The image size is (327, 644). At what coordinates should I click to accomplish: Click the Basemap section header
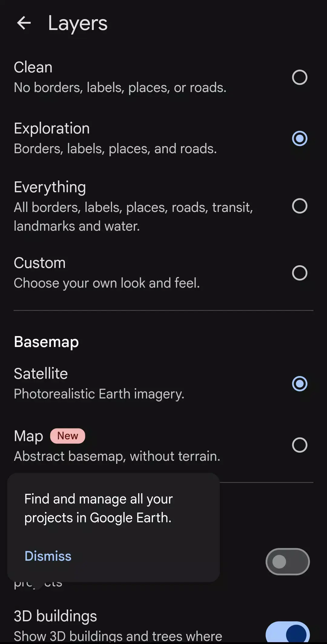46,342
